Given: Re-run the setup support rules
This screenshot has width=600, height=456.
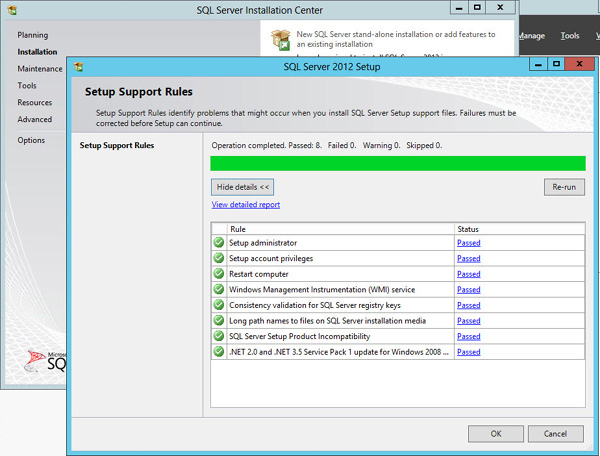Looking at the screenshot, I should [564, 187].
